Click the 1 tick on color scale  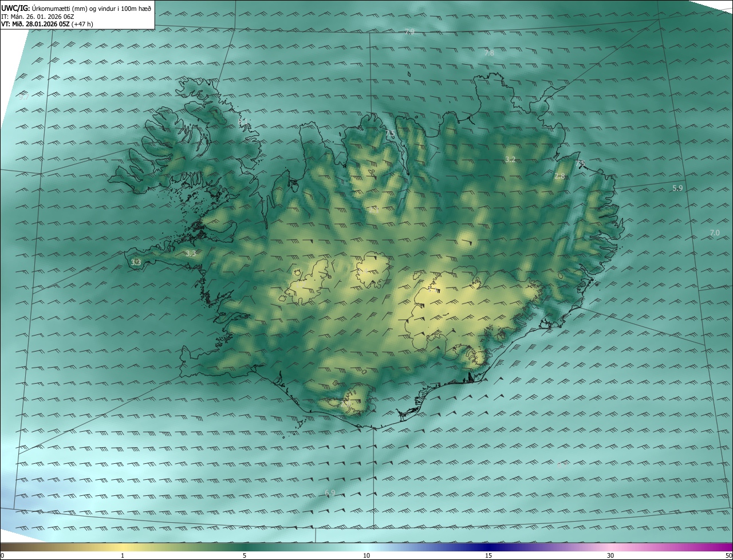[123, 555]
